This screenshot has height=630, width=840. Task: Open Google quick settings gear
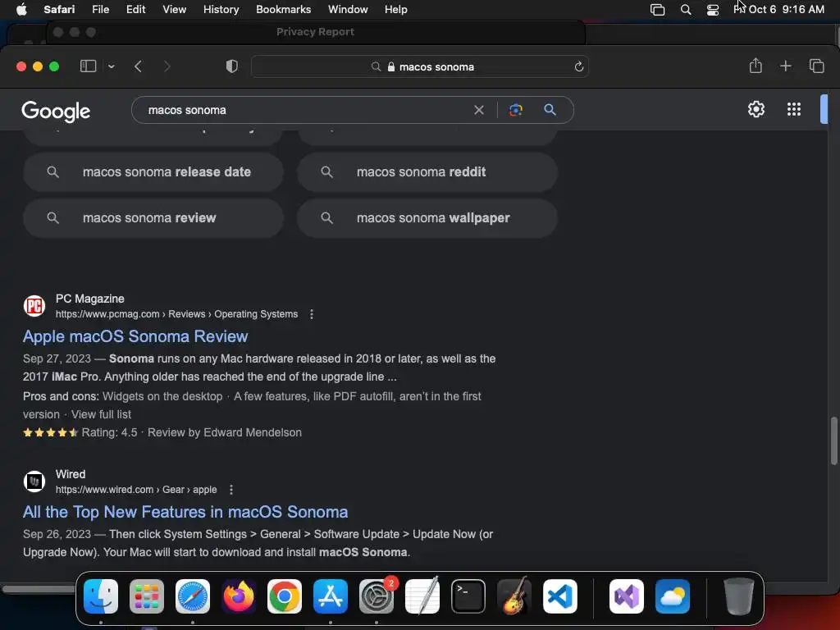click(x=756, y=109)
